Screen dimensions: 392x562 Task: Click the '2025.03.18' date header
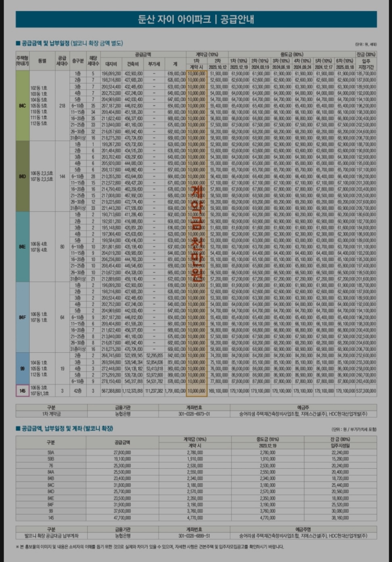pyautogui.click(x=345, y=67)
